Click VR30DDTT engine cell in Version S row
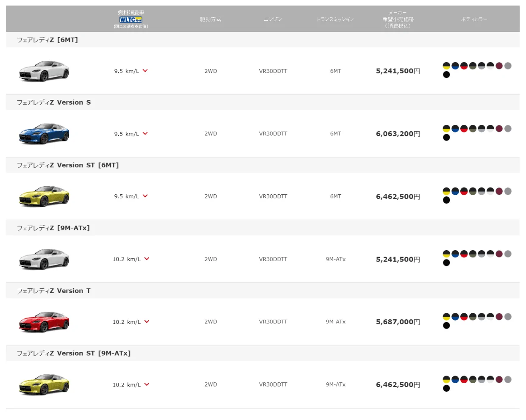Screen dimensions: 526x420 pyautogui.click(x=273, y=133)
